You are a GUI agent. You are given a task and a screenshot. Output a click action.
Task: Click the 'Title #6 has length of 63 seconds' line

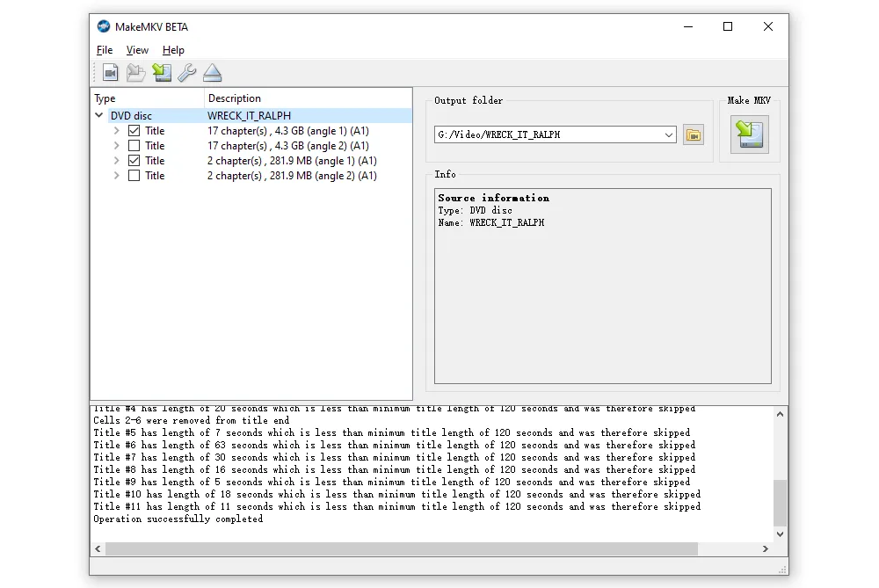click(x=394, y=445)
